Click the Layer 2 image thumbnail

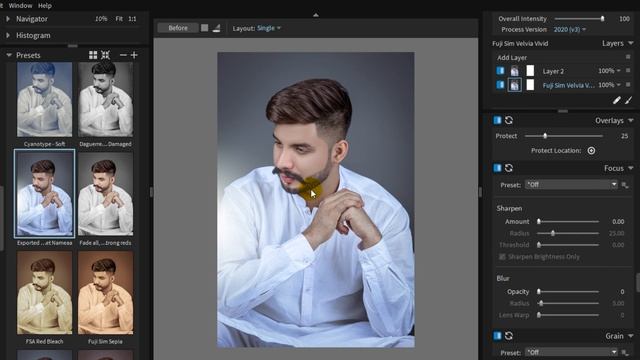[x=515, y=71]
